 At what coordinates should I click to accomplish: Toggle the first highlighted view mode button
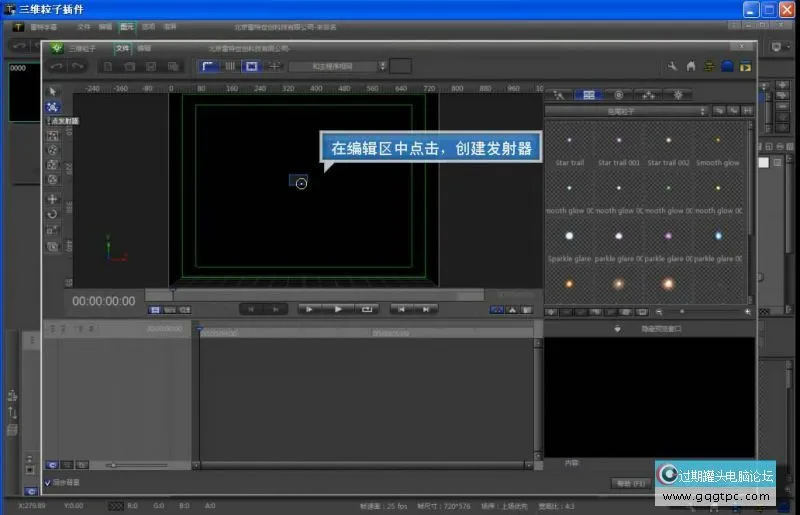click(209, 66)
